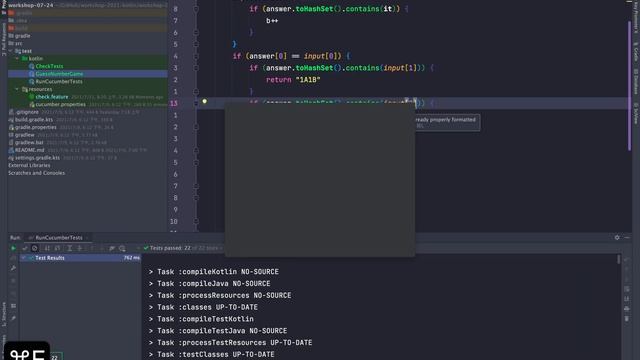Open Gradle tool window tab

point(636,51)
